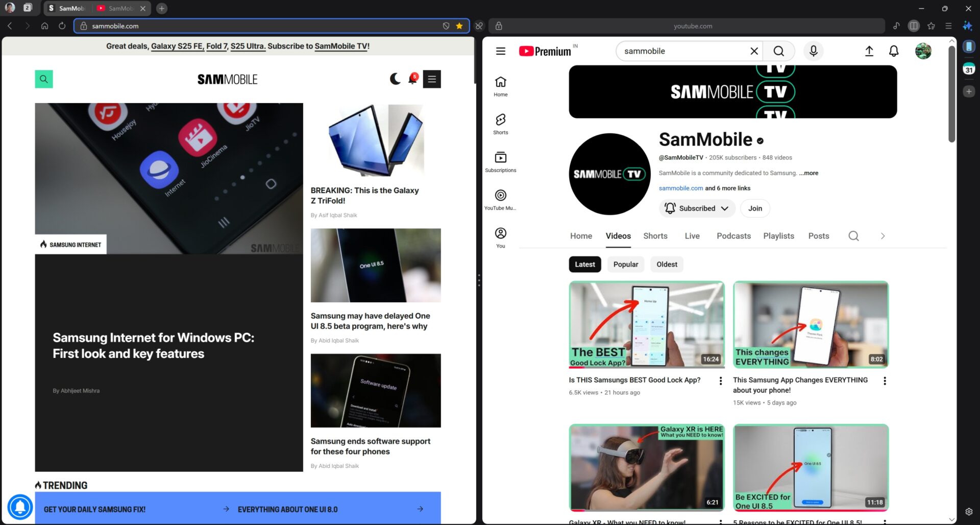Expand Subscribed notification options
The width and height of the screenshot is (980, 525).
(x=725, y=208)
